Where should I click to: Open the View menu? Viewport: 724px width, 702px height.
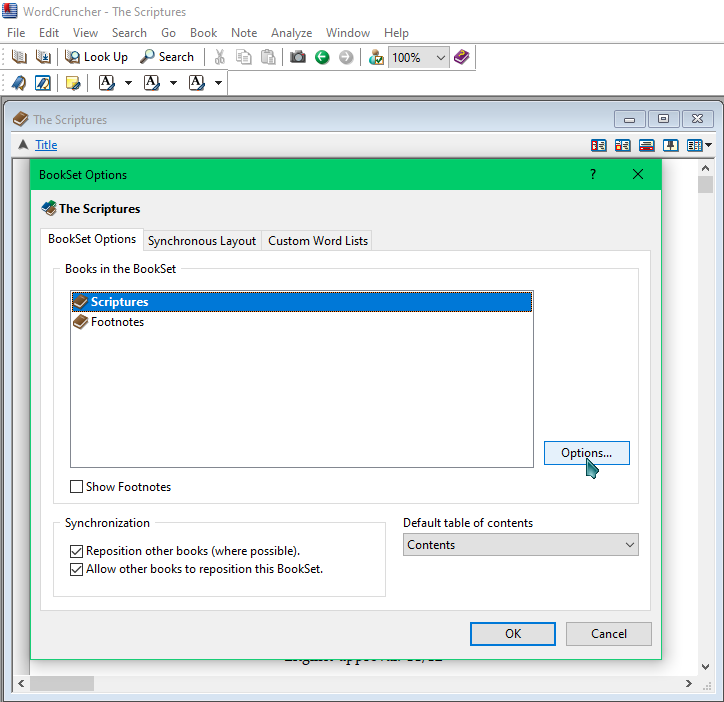click(85, 33)
